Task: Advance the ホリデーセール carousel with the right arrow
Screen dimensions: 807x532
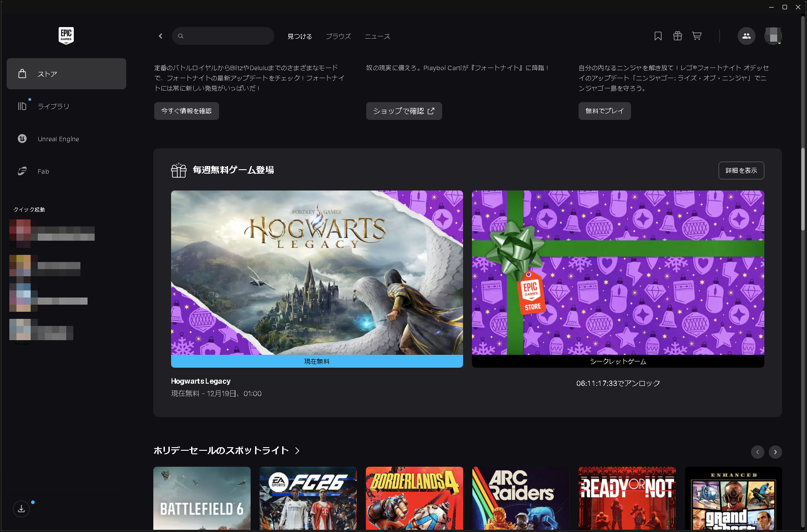Action: click(775, 452)
